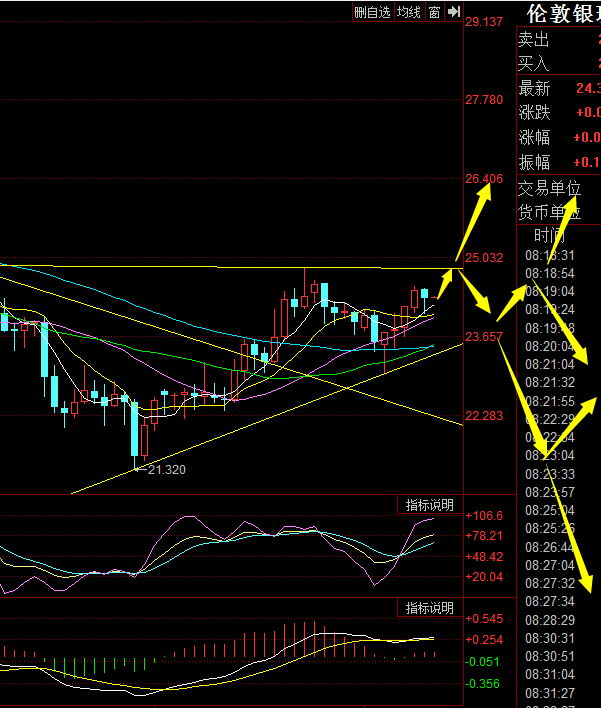
Task: Select the 08:28:29 tick time entry
Action: (x=550, y=620)
